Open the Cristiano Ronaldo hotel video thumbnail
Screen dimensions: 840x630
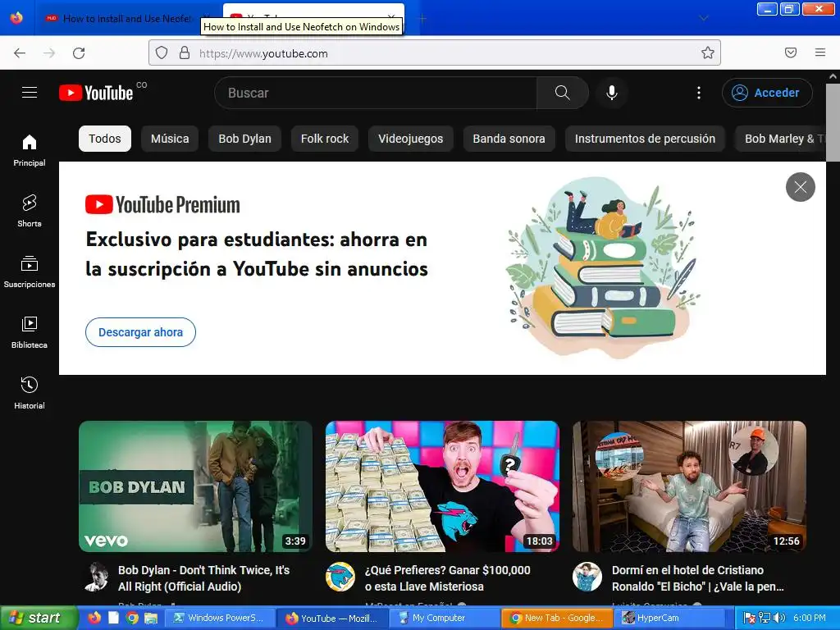click(689, 486)
